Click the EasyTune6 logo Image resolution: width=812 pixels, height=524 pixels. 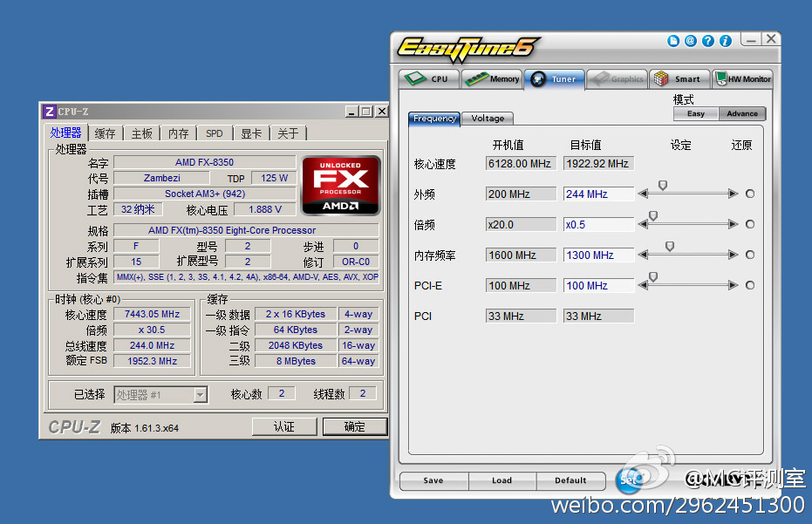coord(467,49)
